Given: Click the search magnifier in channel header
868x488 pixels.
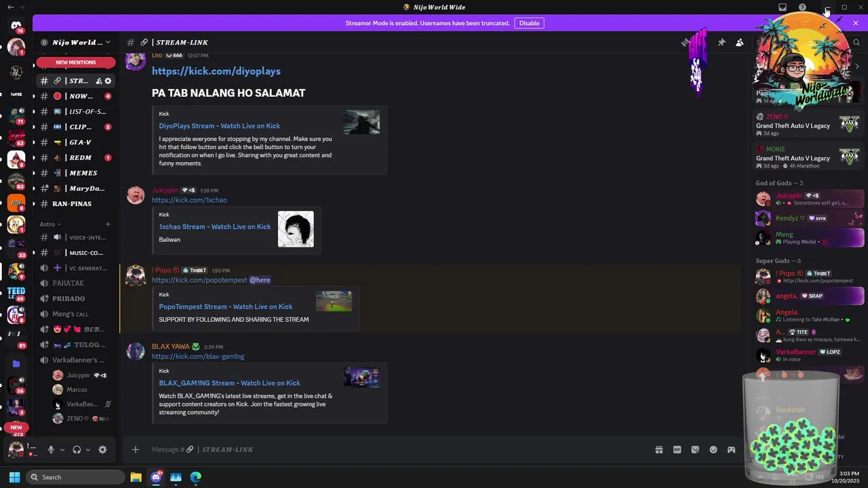Looking at the screenshot, I should coord(856,42).
